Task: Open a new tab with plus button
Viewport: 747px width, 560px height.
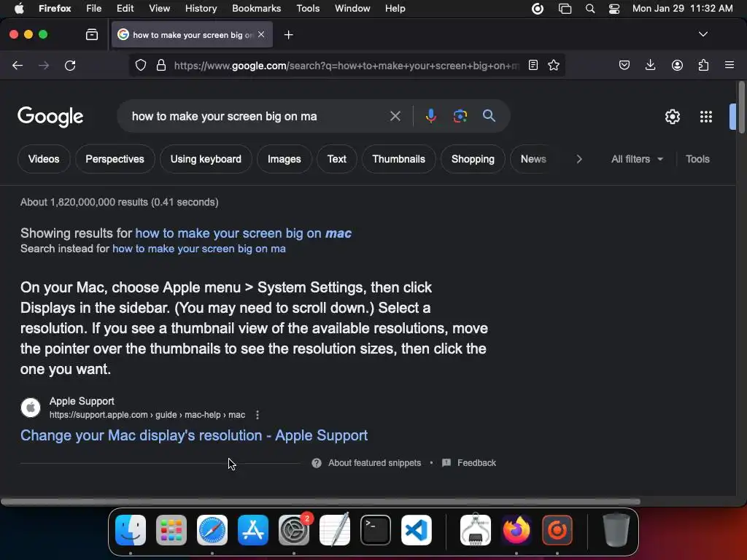Action: click(288, 35)
